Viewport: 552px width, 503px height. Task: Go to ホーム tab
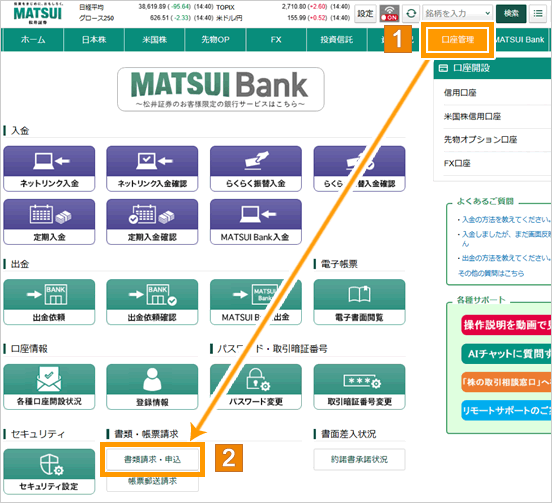point(33,40)
